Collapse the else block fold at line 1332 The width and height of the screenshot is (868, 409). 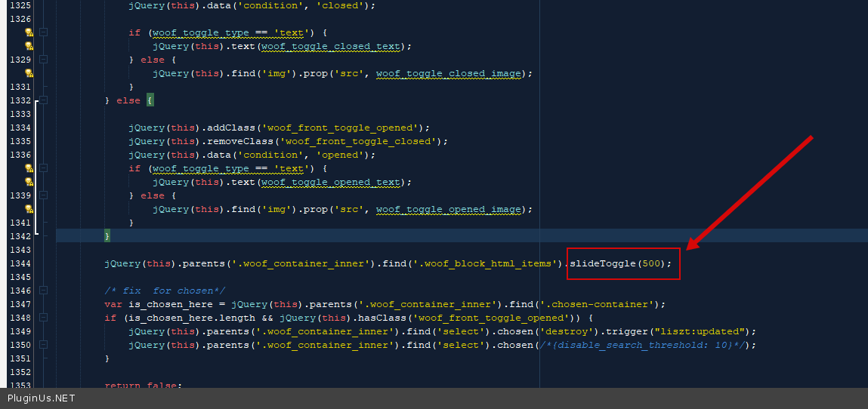click(44, 100)
